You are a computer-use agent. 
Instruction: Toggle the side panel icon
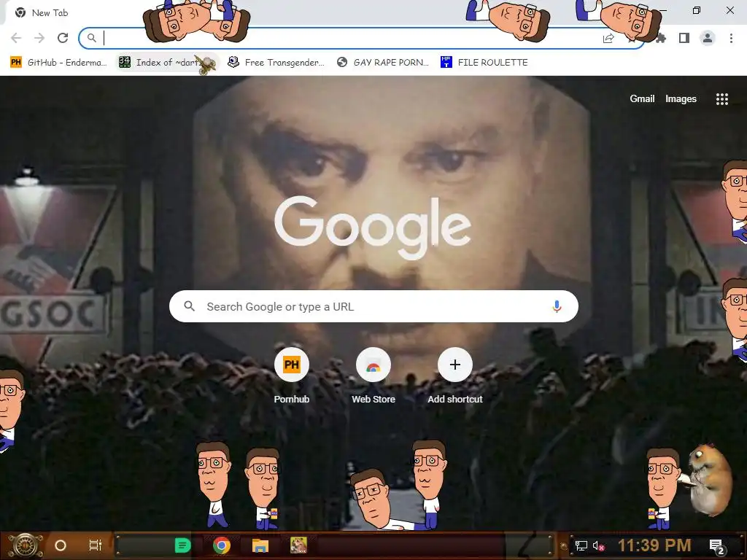coord(684,38)
